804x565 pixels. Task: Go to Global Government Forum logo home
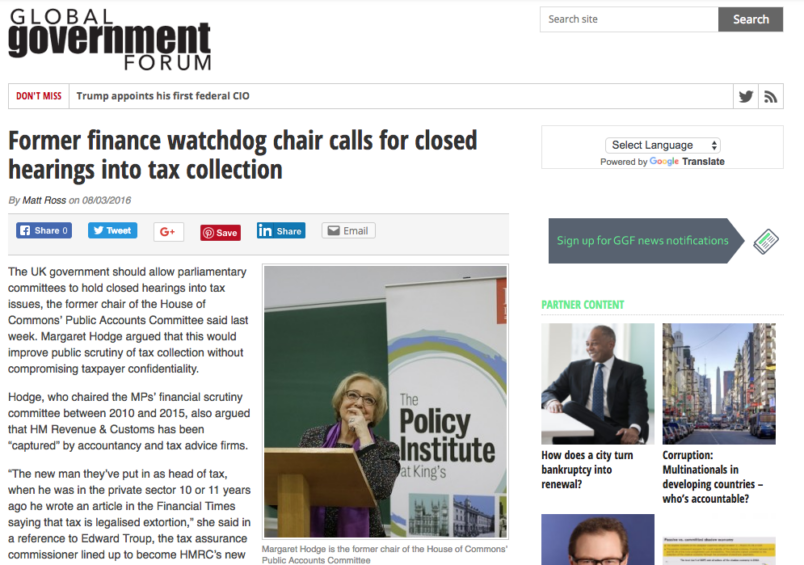tap(110, 39)
